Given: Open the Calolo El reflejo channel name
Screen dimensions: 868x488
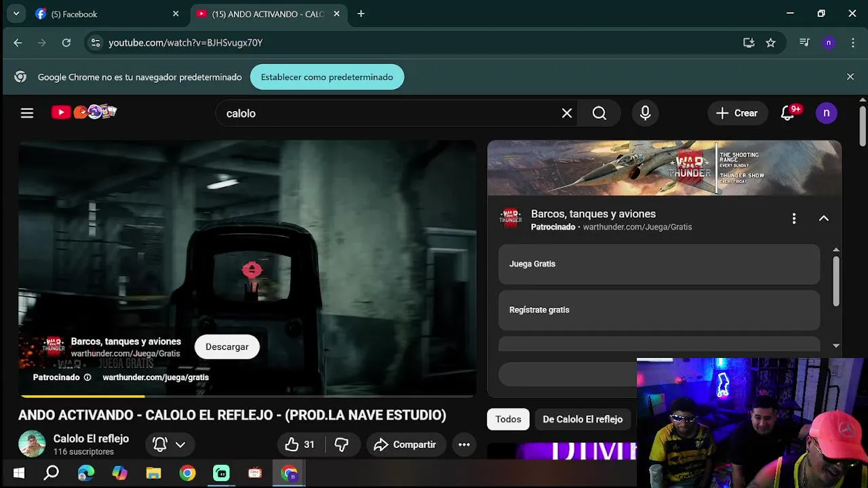Looking at the screenshot, I should [x=91, y=439].
